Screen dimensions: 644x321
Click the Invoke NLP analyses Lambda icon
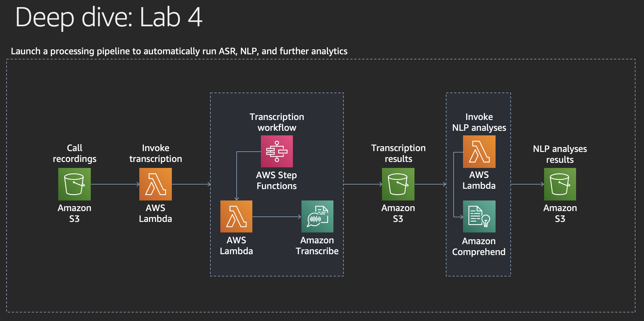point(479,152)
